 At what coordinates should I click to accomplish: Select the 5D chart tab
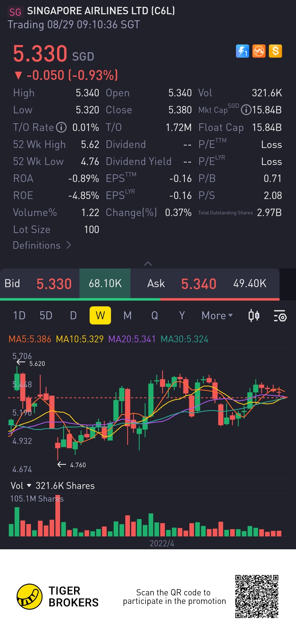pyautogui.click(x=46, y=315)
